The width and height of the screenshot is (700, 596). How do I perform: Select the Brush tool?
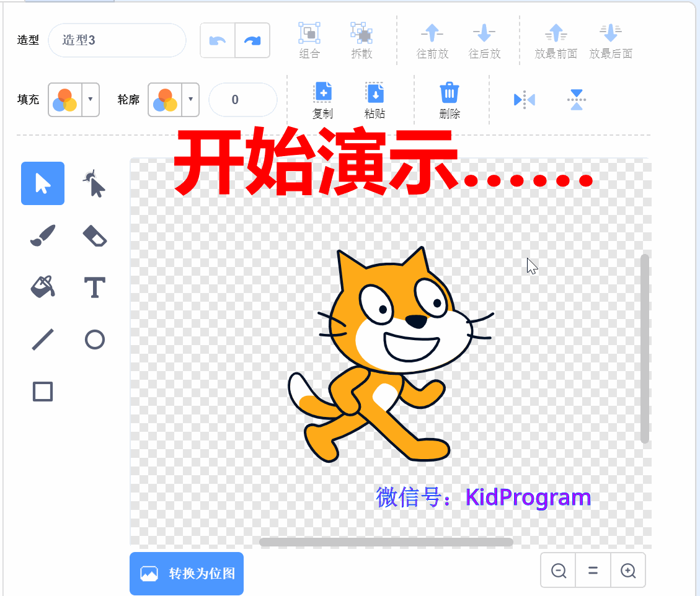click(x=43, y=235)
